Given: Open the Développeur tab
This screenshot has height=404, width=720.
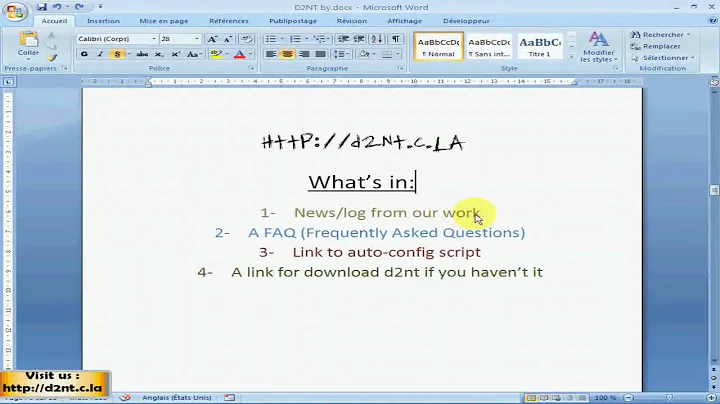Looking at the screenshot, I should point(466,21).
